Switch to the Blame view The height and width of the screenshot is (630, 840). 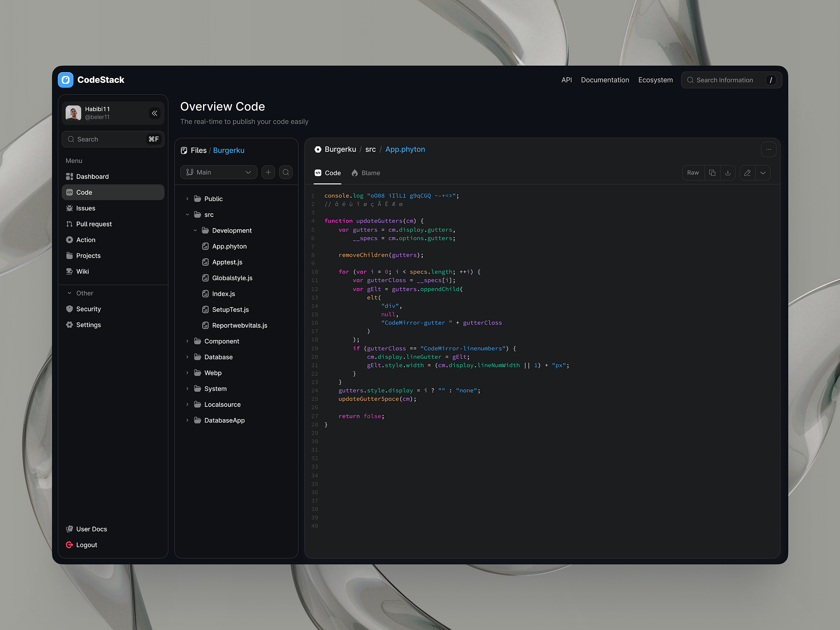coord(370,173)
